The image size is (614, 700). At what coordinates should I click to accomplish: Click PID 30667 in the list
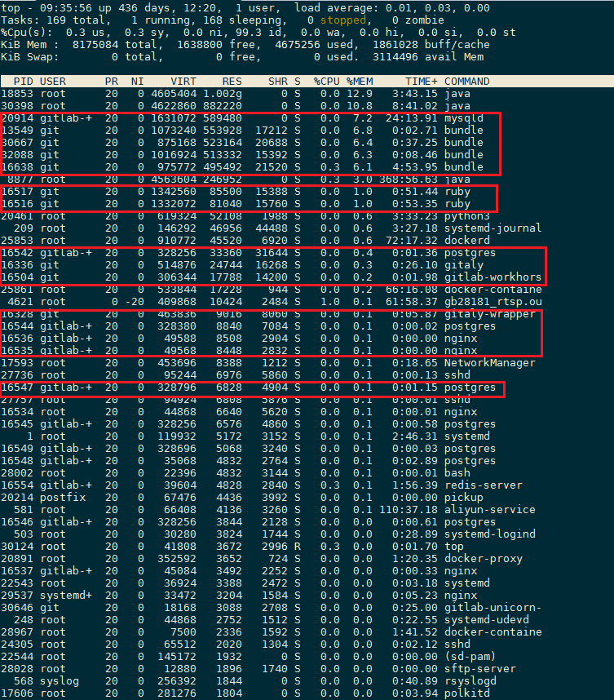pos(17,143)
